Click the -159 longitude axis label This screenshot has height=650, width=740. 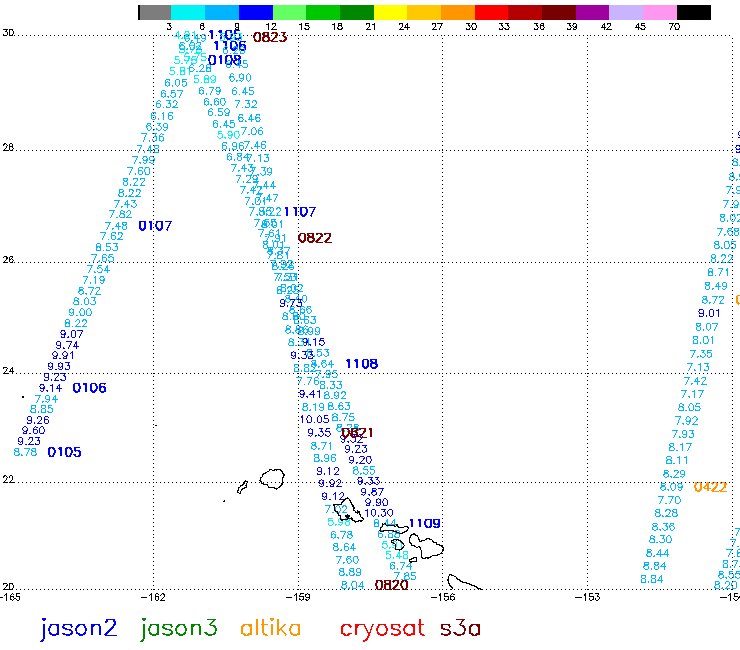(x=298, y=598)
